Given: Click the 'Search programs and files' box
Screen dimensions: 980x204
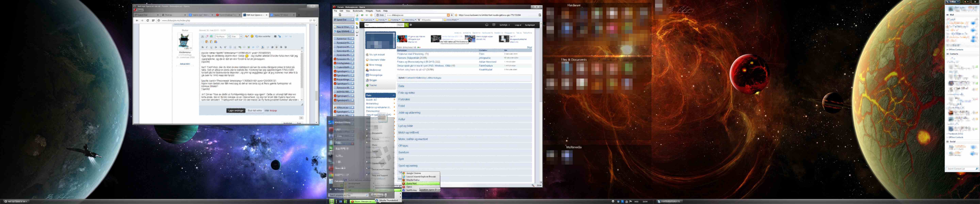Looking at the screenshot, I should [348, 195].
